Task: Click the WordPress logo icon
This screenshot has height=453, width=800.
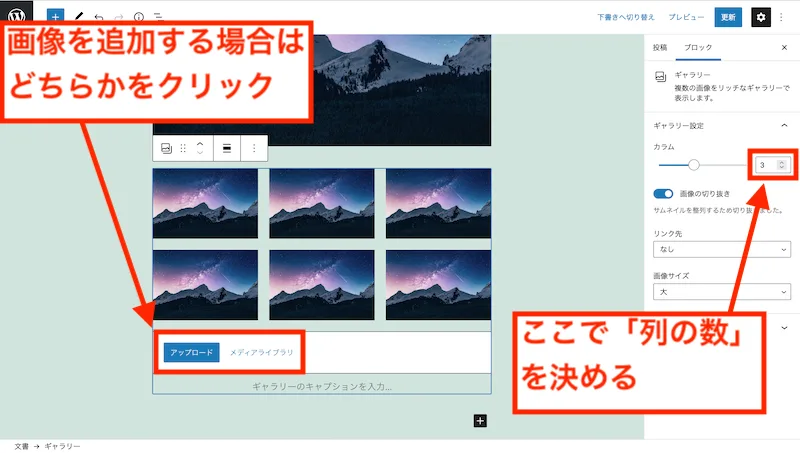Action: [16, 15]
